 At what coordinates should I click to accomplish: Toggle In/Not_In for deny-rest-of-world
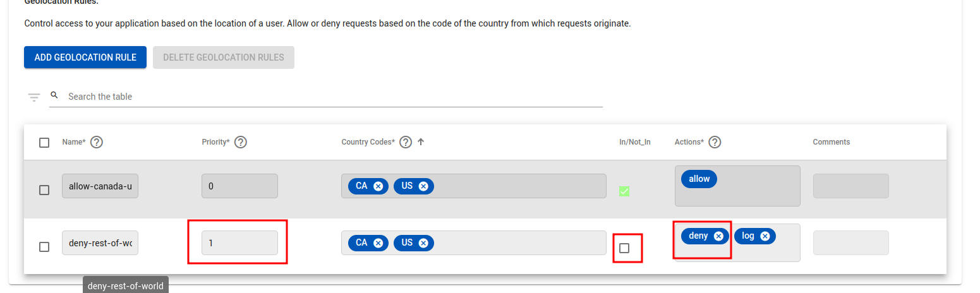pos(624,248)
